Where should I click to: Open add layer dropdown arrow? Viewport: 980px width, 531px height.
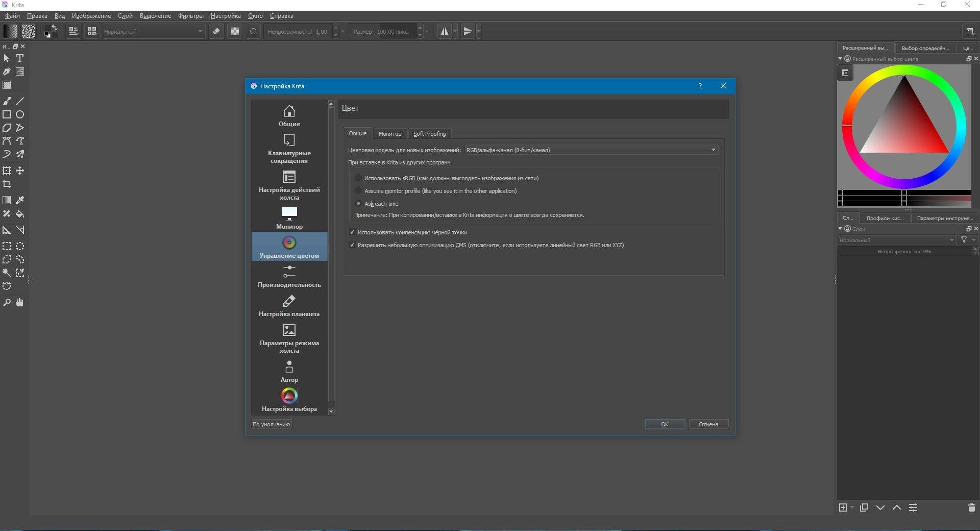852,508
